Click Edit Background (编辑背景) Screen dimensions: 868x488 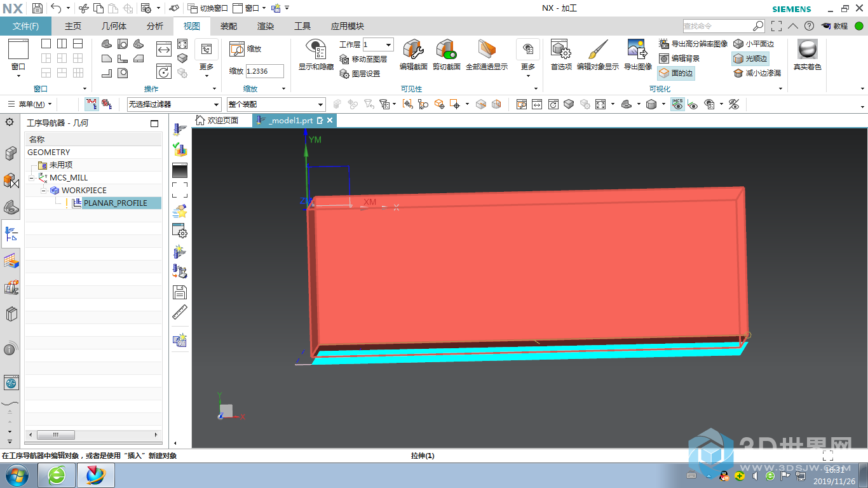(x=679, y=58)
